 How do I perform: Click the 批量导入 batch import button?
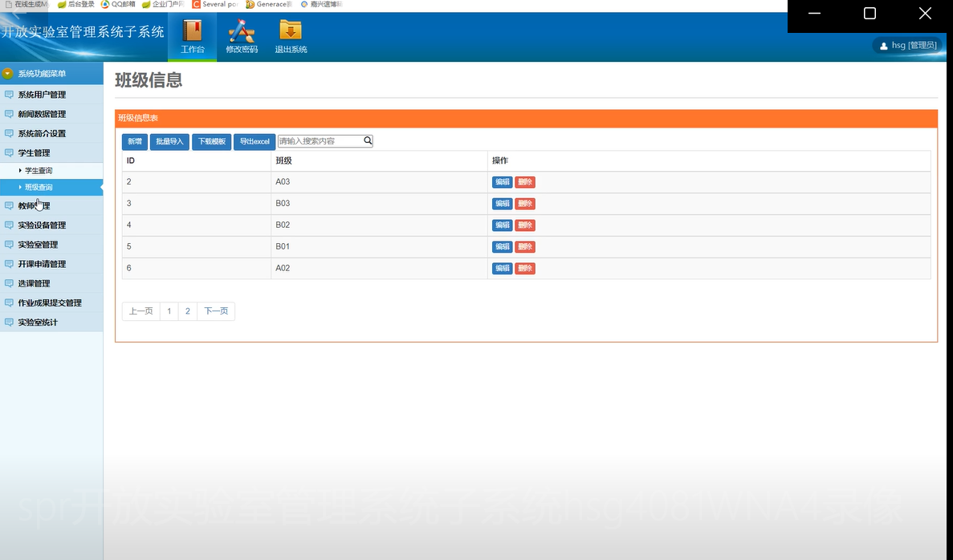[169, 141]
